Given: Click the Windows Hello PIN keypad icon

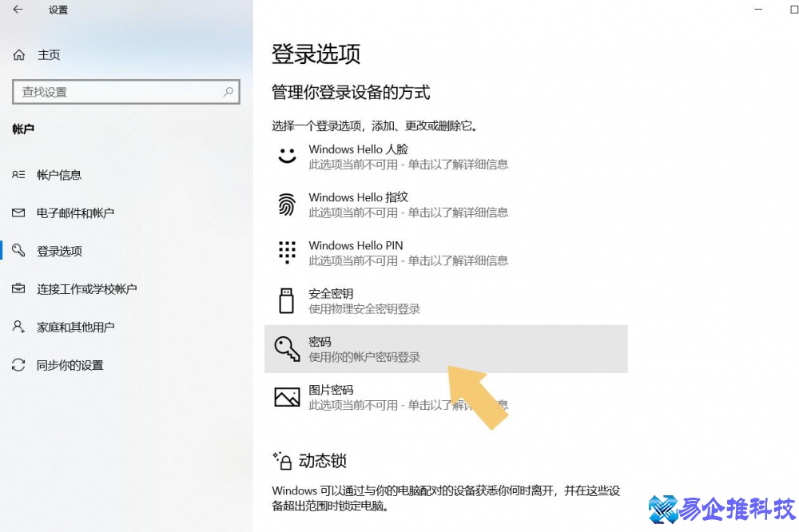Looking at the screenshot, I should coord(287,252).
